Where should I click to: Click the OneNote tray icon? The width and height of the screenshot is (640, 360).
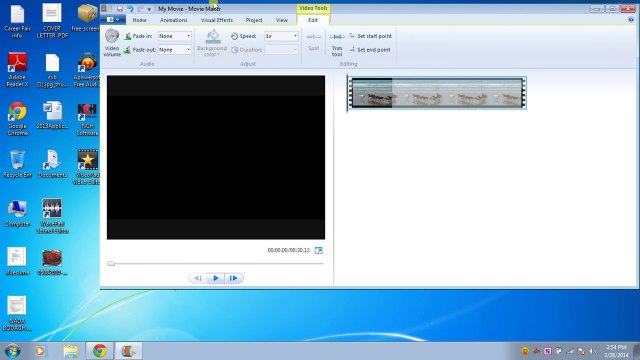tap(548, 351)
